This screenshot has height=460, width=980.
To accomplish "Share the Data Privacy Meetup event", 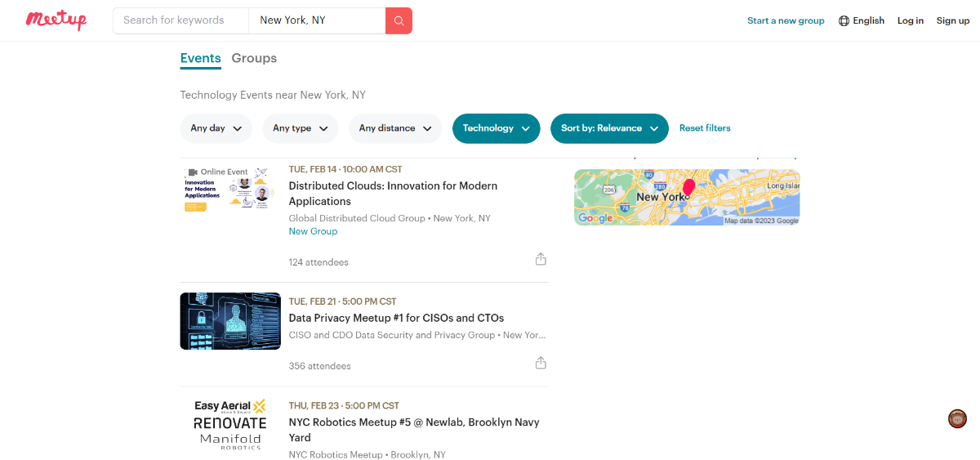I will click(x=541, y=363).
